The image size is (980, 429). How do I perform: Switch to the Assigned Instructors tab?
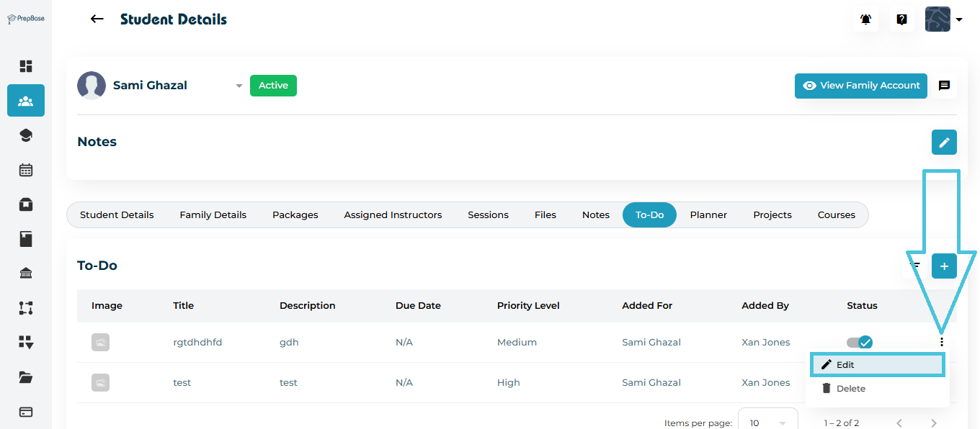(393, 215)
